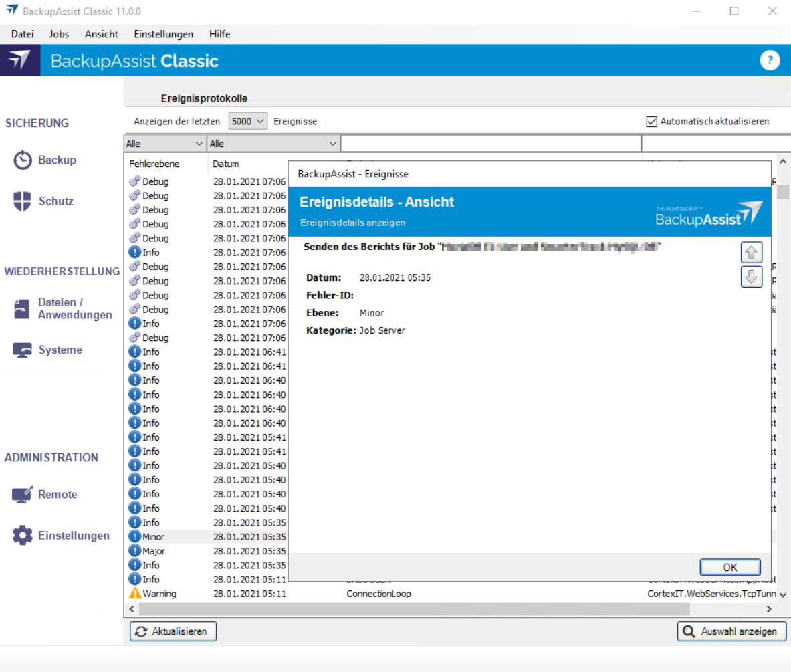This screenshot has height=672, width=791.
Task: Go to previous event with up arrow
Action: coord(752,253)
